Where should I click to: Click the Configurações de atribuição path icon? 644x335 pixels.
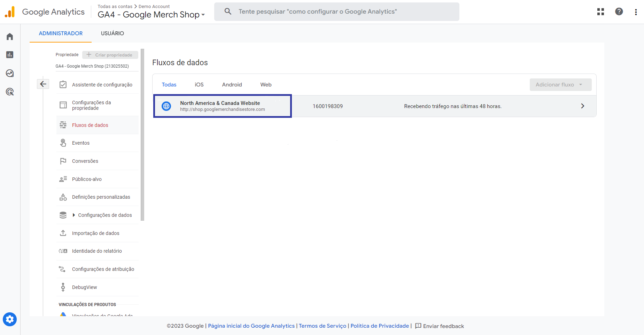pos(62,269)
